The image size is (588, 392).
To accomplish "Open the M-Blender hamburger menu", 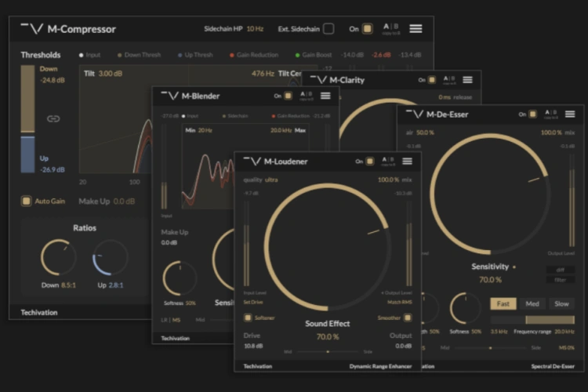I will point(325,96).
